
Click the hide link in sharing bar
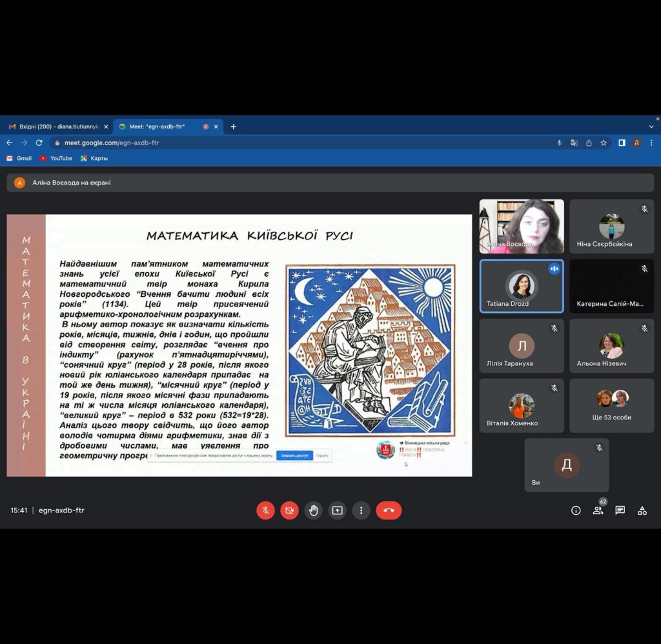[322, 456]
